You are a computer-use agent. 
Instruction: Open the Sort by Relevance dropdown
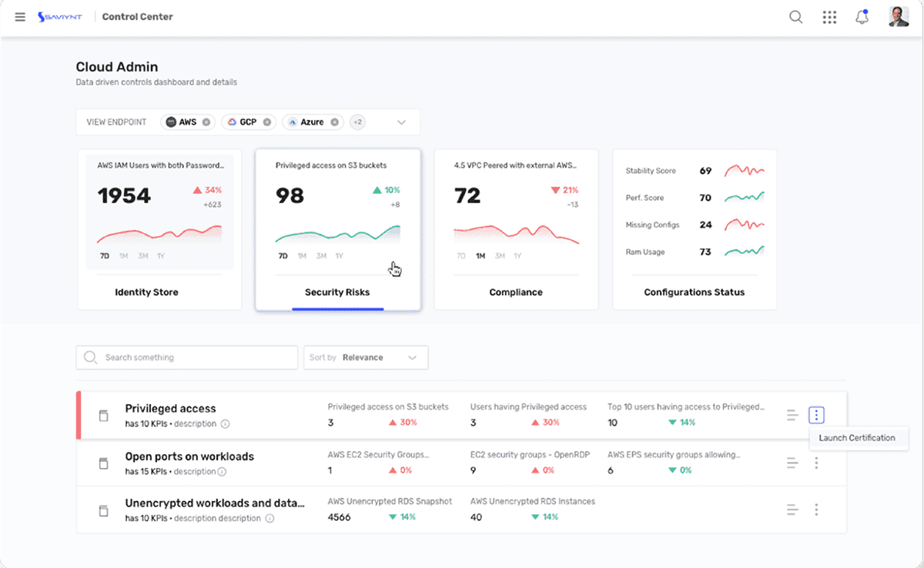[366, 358]
